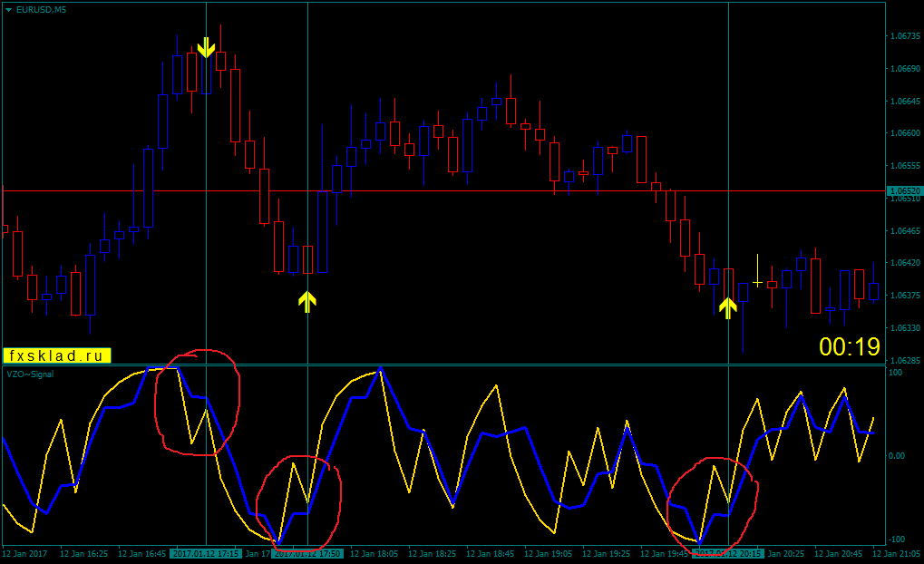Click the fxsklad.ru yellow label

56,356
